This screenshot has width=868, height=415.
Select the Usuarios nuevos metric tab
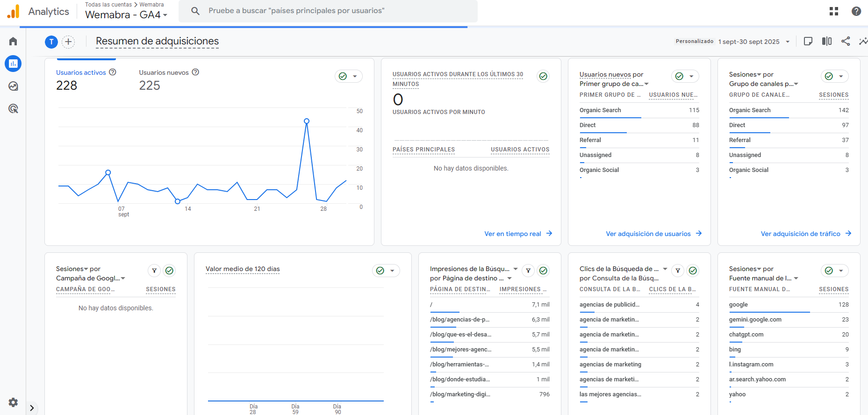tap(164, 72)
